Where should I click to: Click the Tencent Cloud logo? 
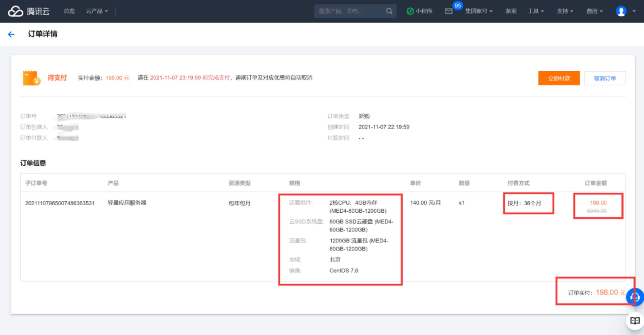point(28,11)
